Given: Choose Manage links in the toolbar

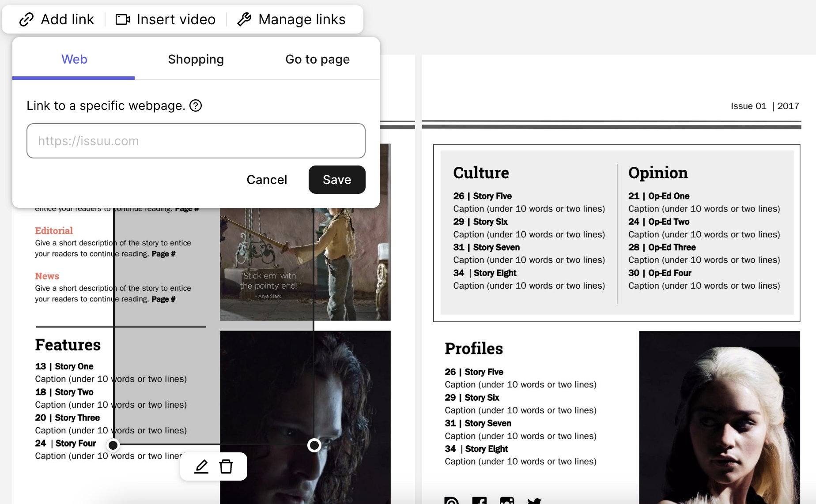Looking at the screenshot, I should (x=291, y=19).
